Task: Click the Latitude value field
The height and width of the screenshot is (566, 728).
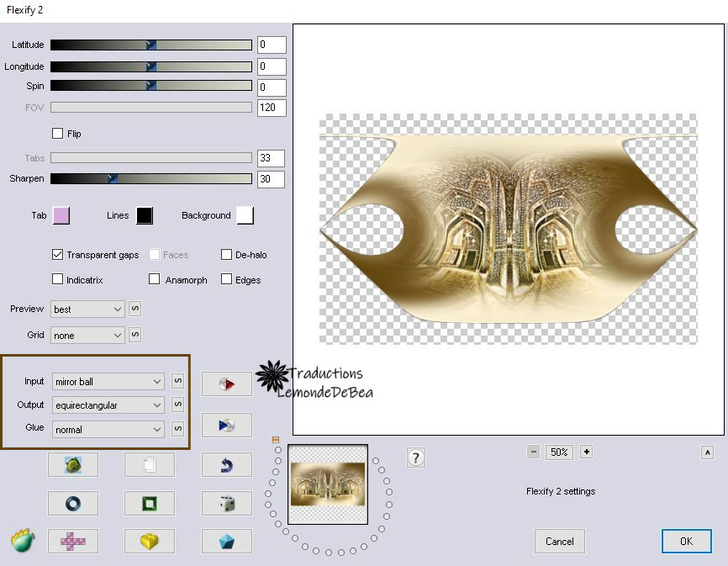Action: click(272, 45)
